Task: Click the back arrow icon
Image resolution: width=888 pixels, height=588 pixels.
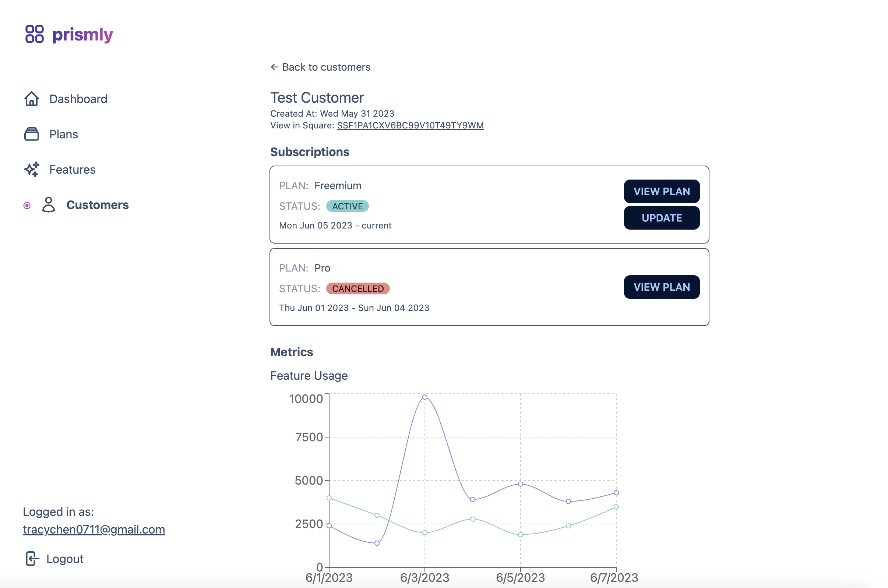Action: coord(275,67)
